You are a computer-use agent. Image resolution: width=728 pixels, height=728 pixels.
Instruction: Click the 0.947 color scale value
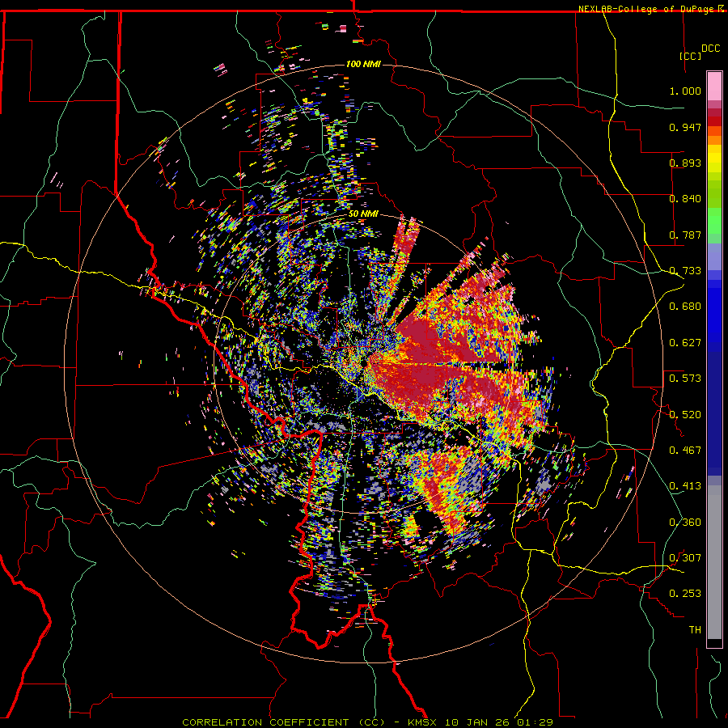685,127
